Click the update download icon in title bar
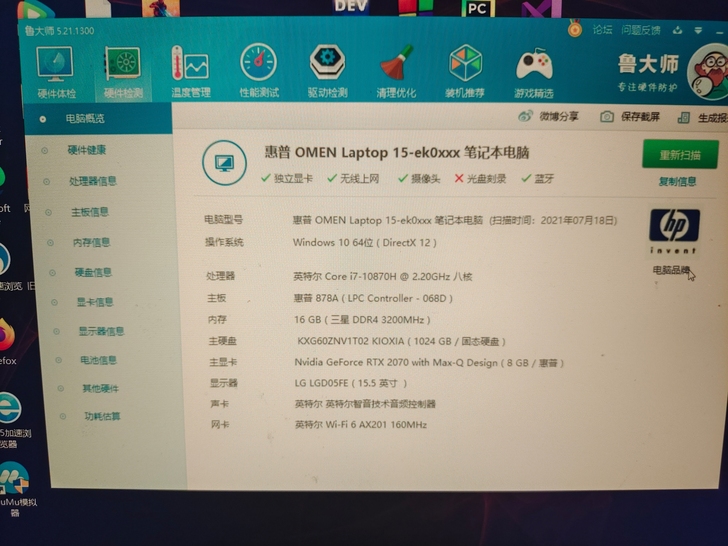Viewport: 728px width, 546px height. tap(677, 31)
